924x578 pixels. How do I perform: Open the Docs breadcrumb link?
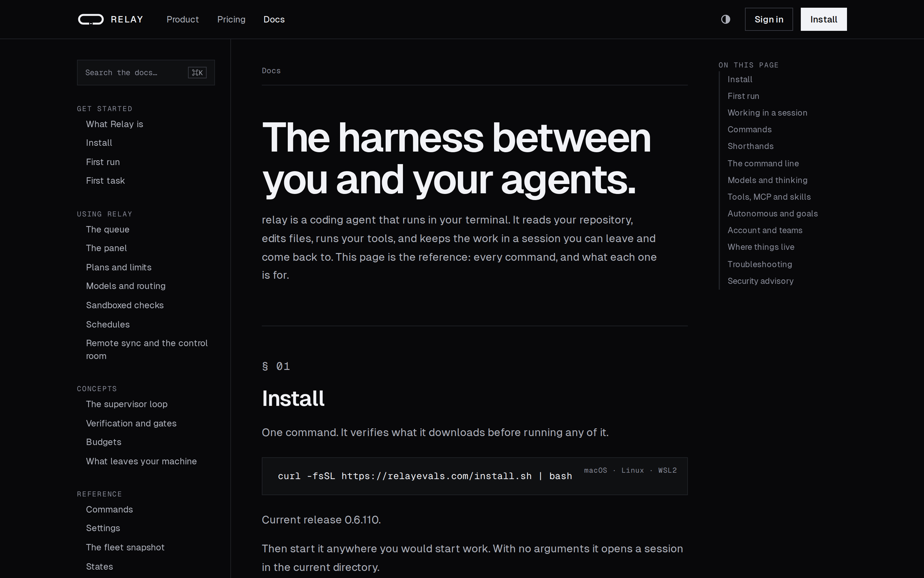[271, 71]
